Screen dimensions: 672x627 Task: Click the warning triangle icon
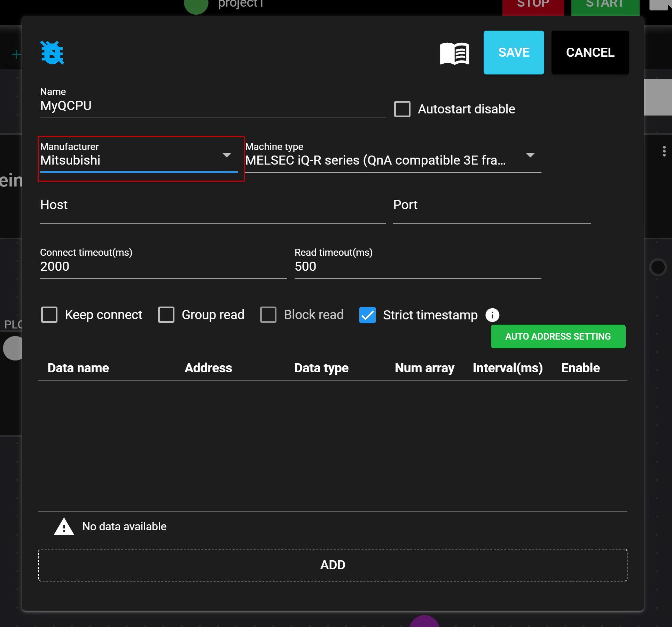coord(64,526)
